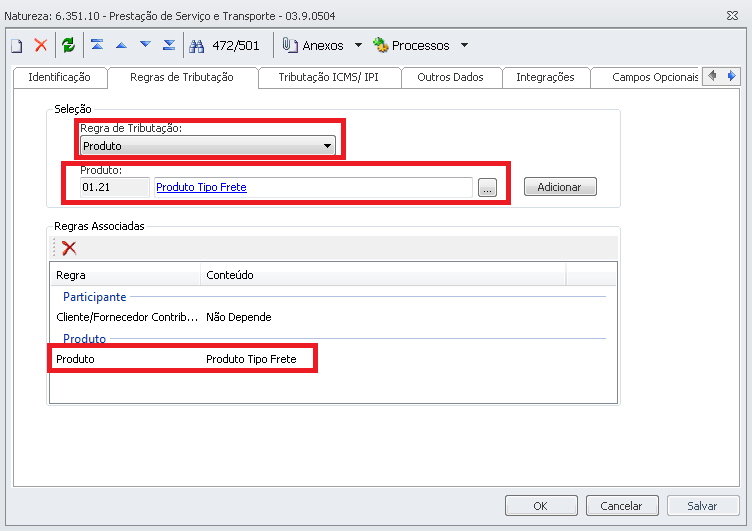
Task: Select the Participante group header
Action: click(94, 297)
